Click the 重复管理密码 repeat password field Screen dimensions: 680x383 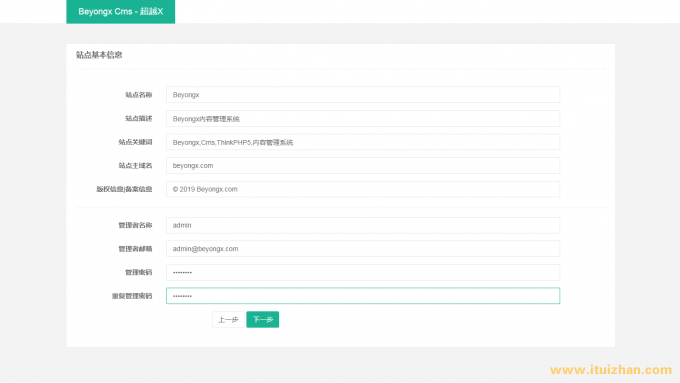363,296
